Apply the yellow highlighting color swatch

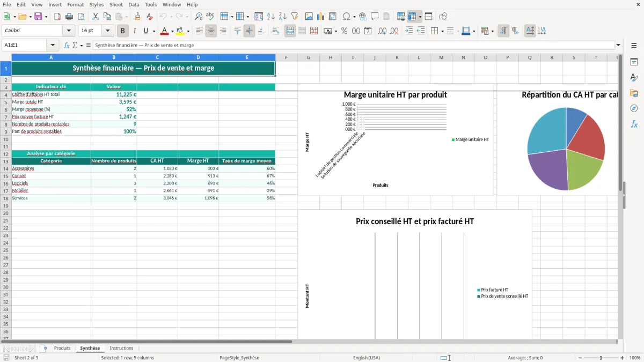[180, 31]
